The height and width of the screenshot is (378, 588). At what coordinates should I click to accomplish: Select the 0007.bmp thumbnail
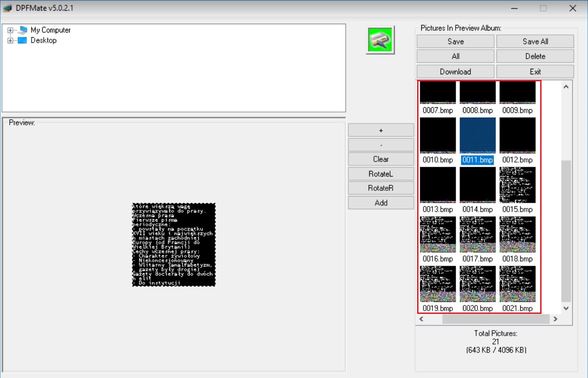coord(438,93)
